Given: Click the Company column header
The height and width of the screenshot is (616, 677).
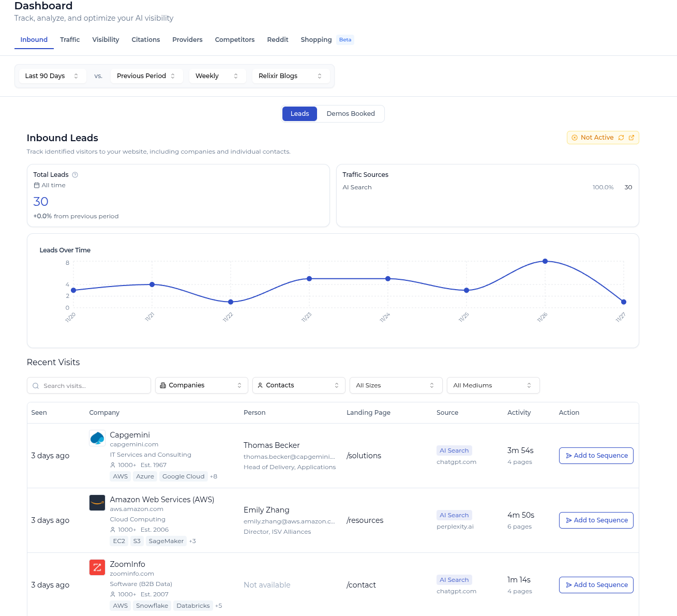Looking at the screenshot, I should click(104, 413).
